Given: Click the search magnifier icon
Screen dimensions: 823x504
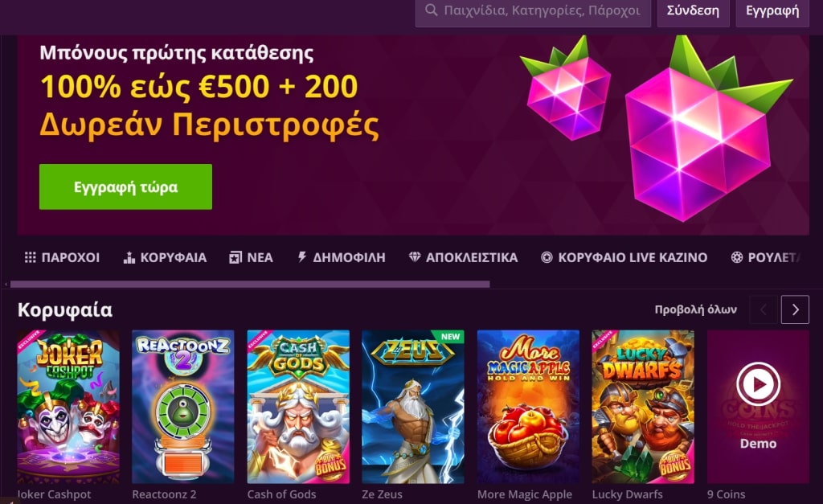Looking at the screenshot, I should 431,10.
